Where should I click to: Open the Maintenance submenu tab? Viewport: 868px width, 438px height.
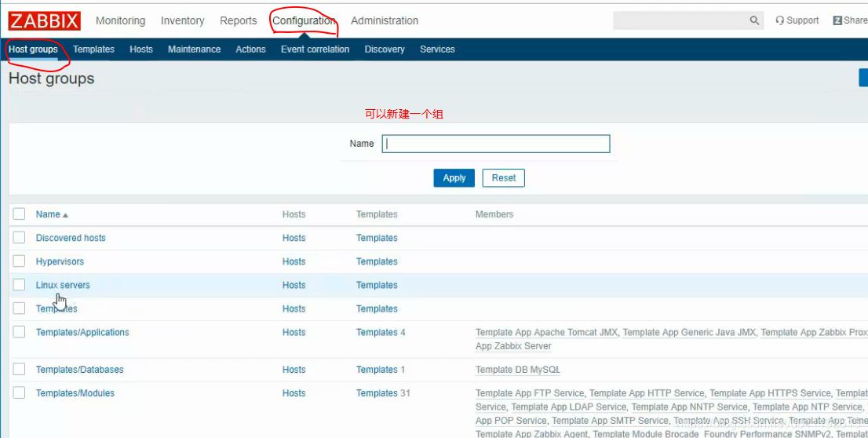(x=195, y=49)
